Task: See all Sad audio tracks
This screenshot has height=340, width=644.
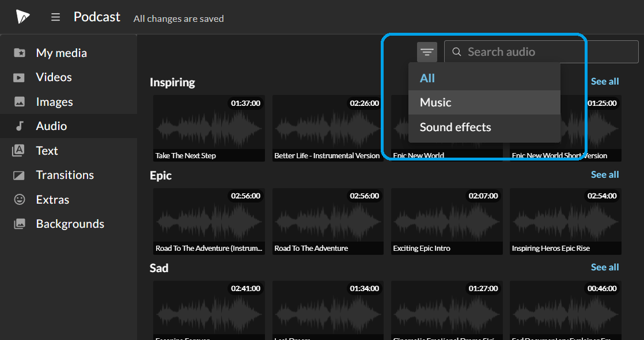Action: click(x=605, y=267)
